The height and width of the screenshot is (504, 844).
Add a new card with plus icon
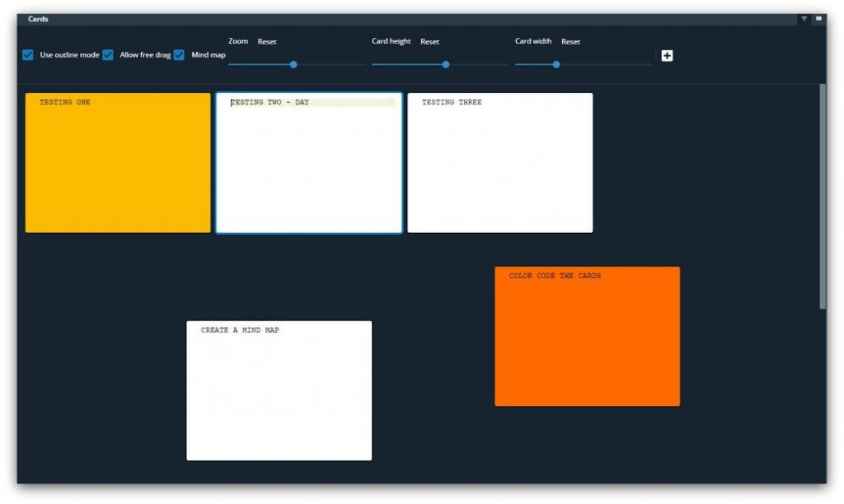(667, 55)
